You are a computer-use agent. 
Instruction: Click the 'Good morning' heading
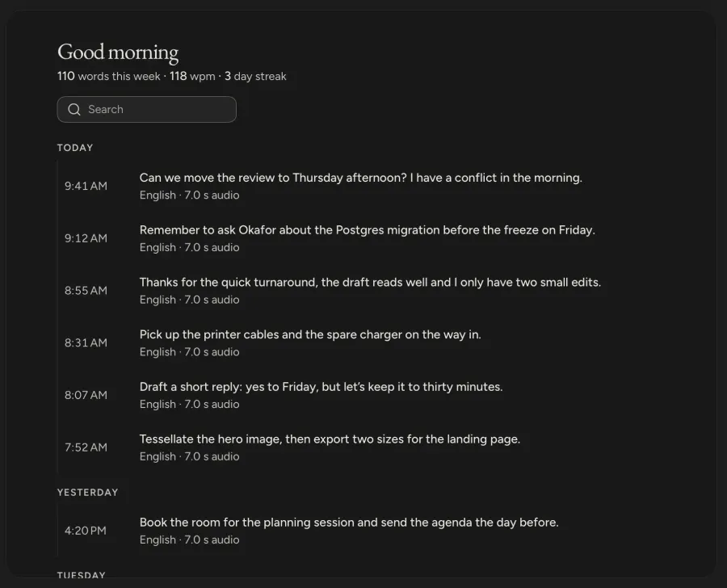pos(118,52)
